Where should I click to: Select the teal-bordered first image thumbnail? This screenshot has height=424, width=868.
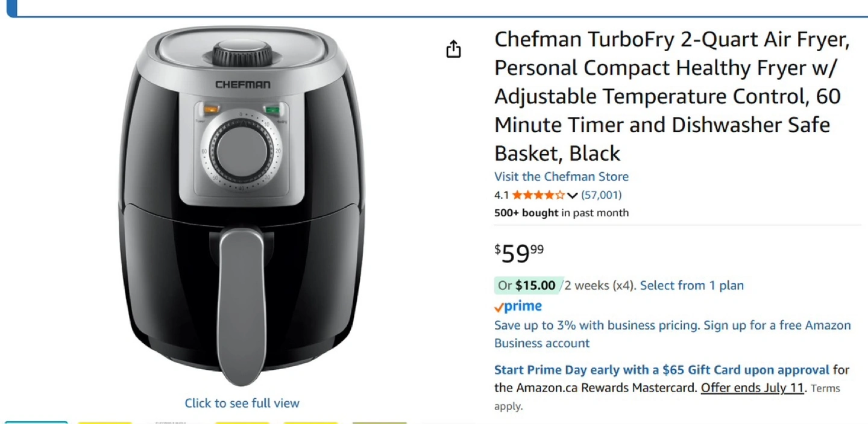click(x=36, y=422)
